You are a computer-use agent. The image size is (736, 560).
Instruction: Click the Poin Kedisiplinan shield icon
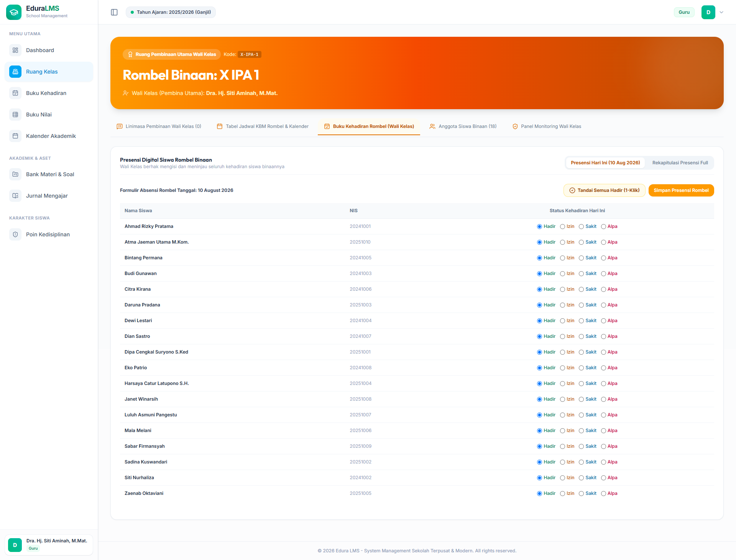pyautogui.click(x=15, y=234)
